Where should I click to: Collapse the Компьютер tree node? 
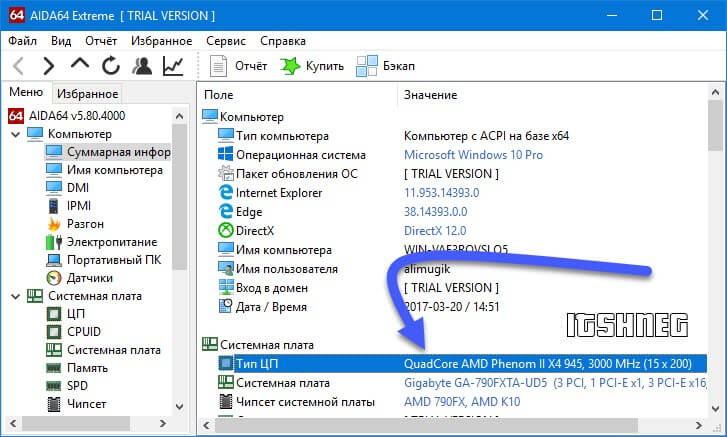point(14,134)
